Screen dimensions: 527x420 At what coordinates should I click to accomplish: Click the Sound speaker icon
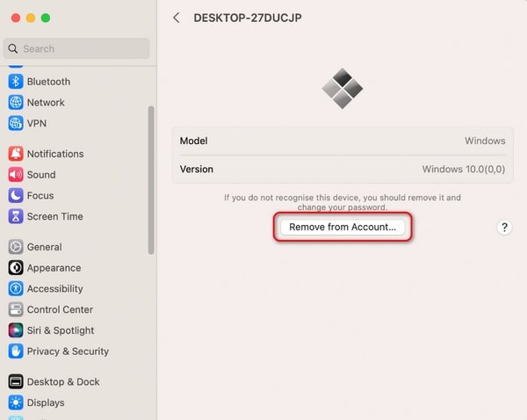(x=16, y=175)
